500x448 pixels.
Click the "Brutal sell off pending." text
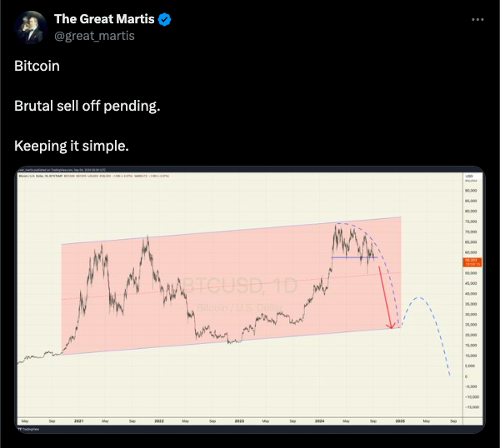87,106
